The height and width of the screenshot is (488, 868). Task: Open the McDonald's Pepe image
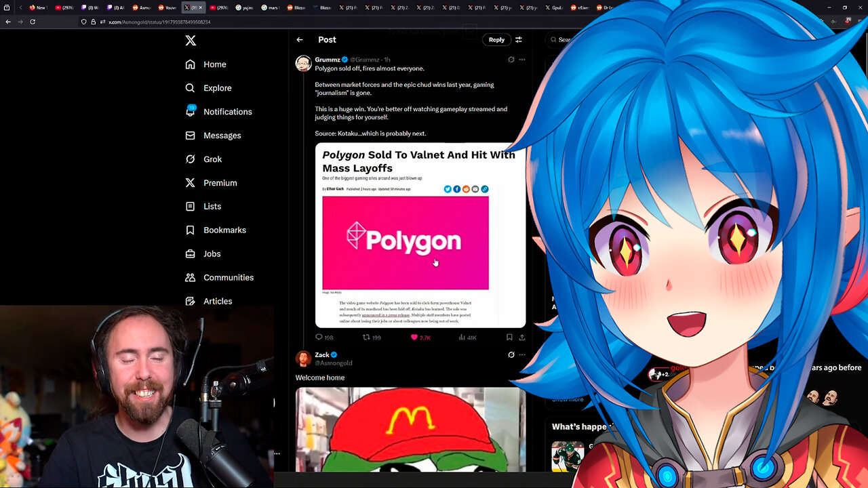[410, 430]
